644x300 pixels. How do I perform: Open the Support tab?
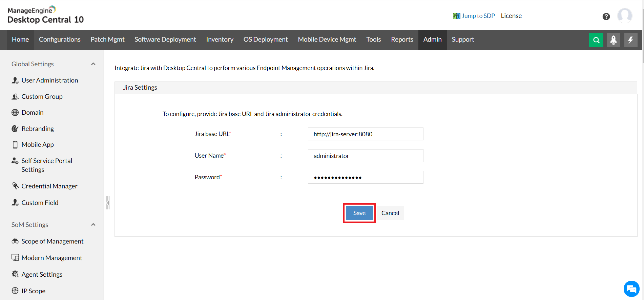463,40
